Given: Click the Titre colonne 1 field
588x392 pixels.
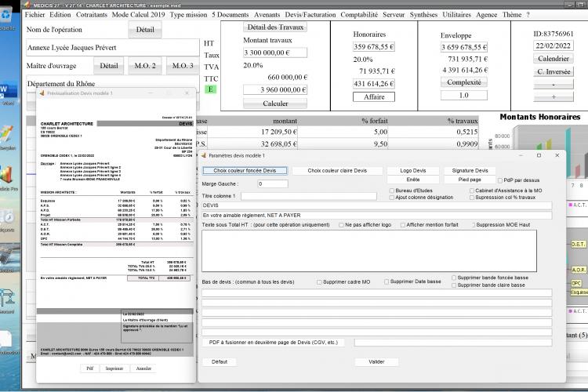Looking at the screenshot, I should [309, 196].
